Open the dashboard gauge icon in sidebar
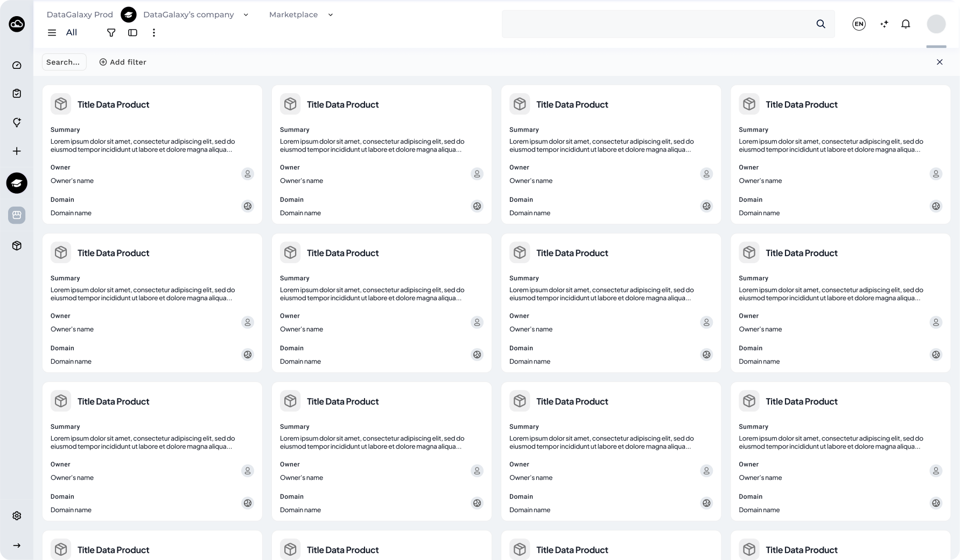This screenshot has height=560, width=960. pos(17,65)
